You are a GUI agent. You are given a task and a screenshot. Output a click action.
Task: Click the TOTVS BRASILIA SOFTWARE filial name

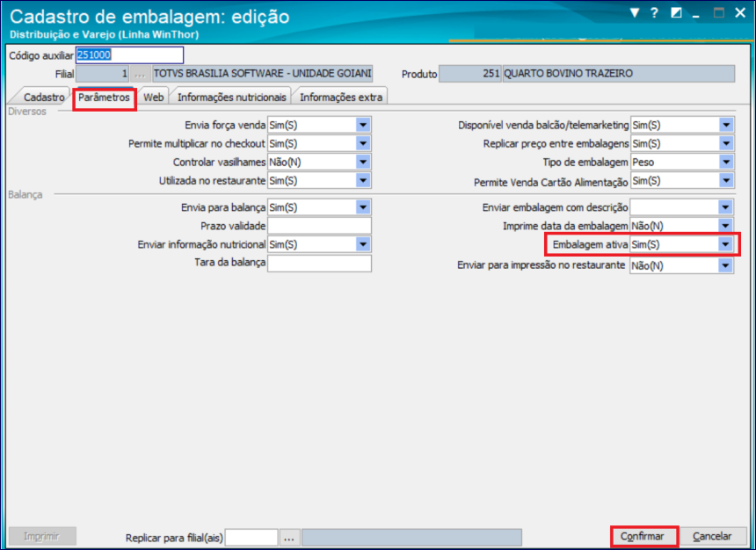tap(262, 74)
